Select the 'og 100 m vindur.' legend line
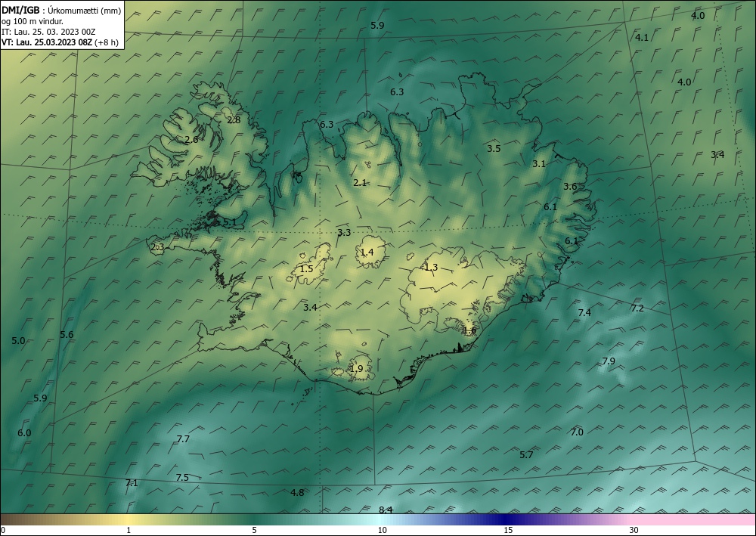 33,21
